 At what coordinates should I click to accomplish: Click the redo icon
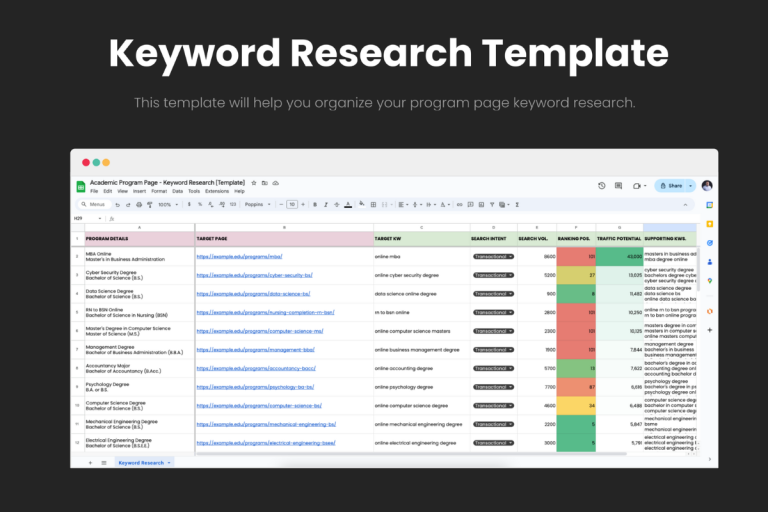pos(128,205)
